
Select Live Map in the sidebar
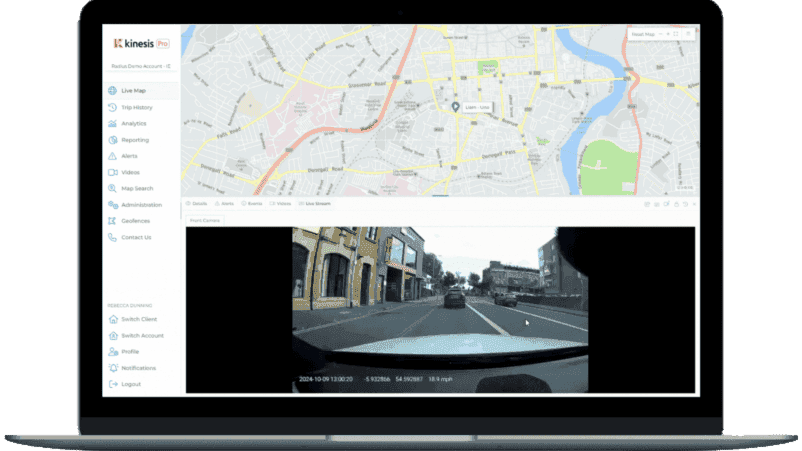(133, 91)
